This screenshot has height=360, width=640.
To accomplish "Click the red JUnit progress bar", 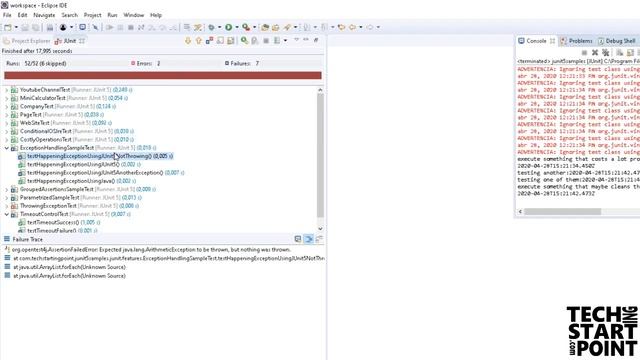I will [x=163, y=76].
